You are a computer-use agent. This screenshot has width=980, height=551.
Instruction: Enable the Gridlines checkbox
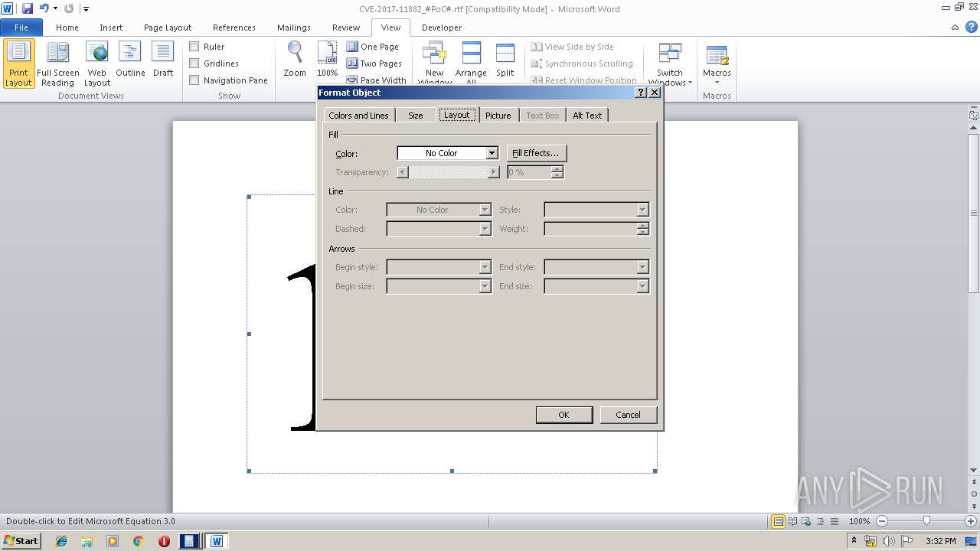point(194,64)
